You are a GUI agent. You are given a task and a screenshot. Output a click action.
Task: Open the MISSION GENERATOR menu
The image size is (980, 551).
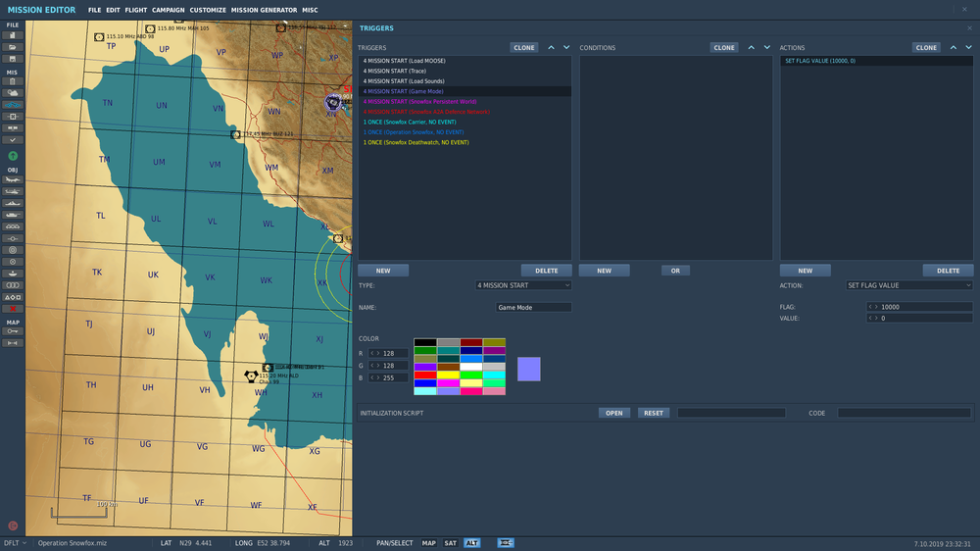tap(265, 10)
